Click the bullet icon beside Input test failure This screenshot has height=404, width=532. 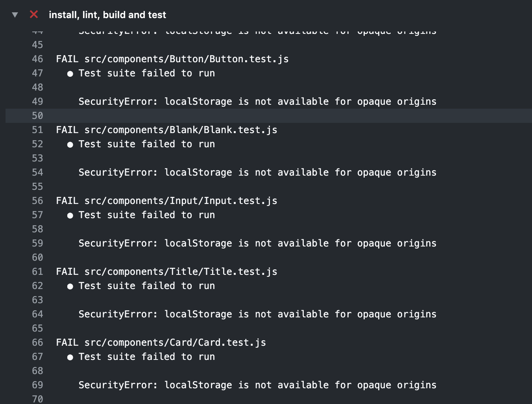coord(70,215)
